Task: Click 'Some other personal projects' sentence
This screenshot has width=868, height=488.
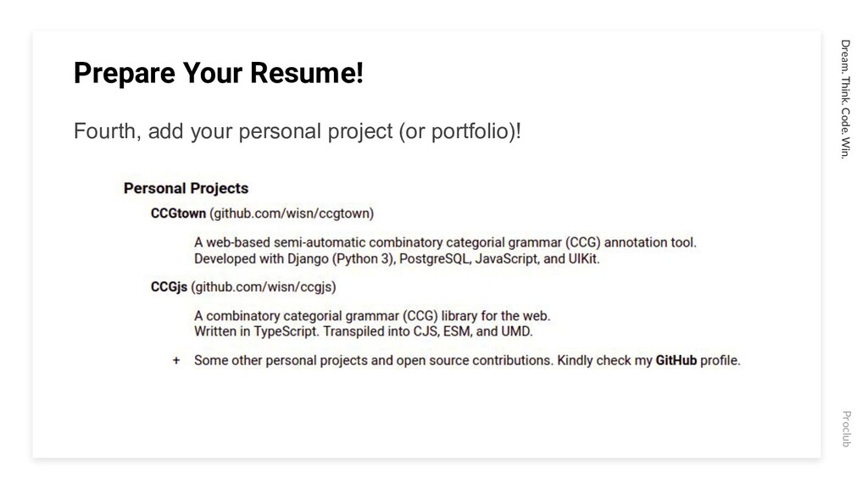Action: pyautogui.click(x=467, y=361)
